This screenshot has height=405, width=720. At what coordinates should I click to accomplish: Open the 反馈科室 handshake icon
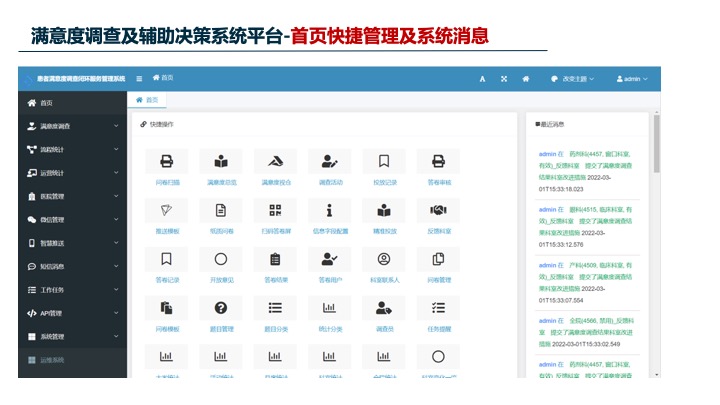(x=438, y=210)
